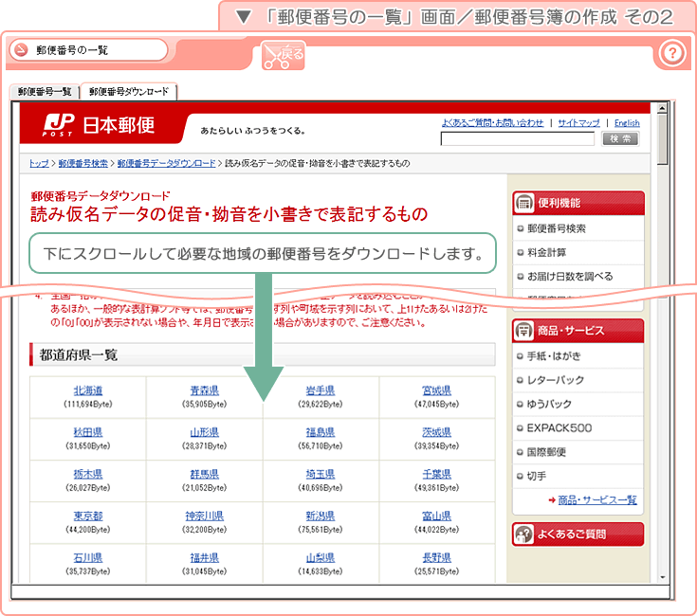
Task: Switch site language via English link
Action: pos(627,123)
